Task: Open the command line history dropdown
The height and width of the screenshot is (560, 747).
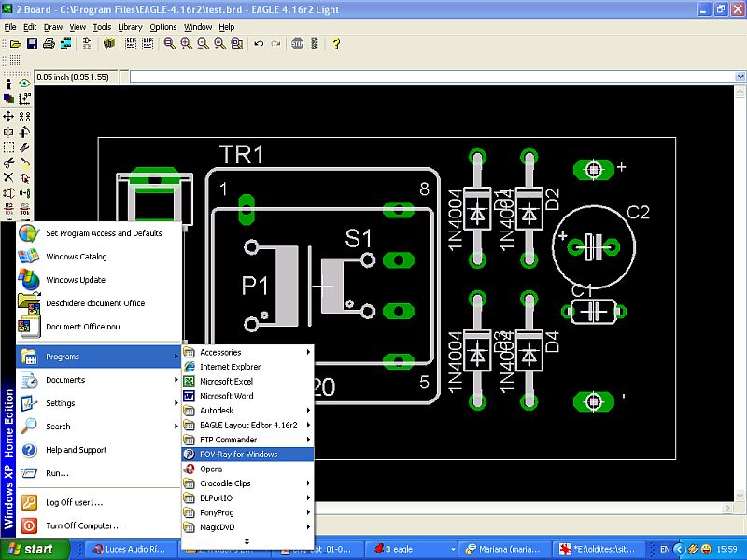Action: point(740,77)
